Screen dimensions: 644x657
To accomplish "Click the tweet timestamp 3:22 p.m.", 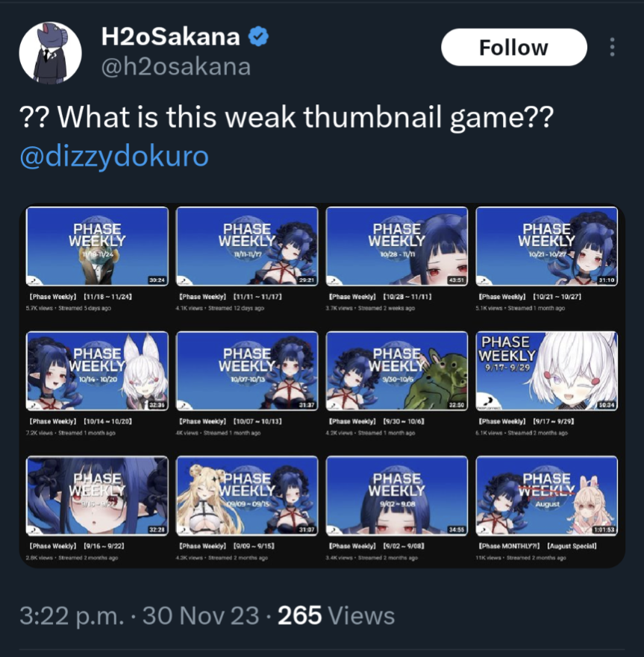I will [x=72, y=615].
